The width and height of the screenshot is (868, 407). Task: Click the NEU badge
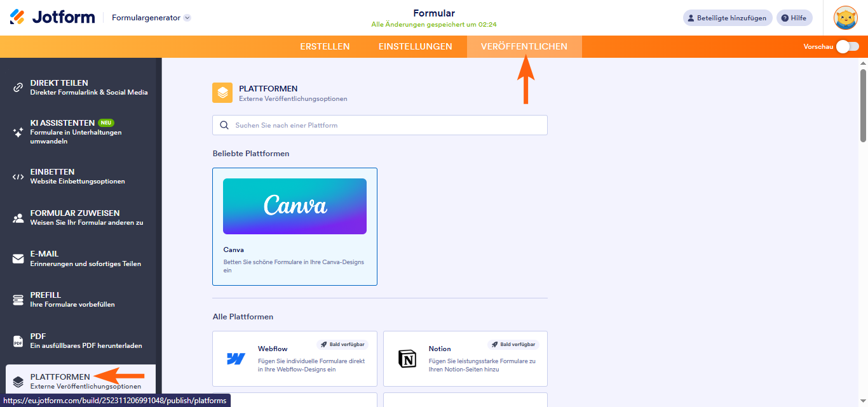tap(106, 123)
